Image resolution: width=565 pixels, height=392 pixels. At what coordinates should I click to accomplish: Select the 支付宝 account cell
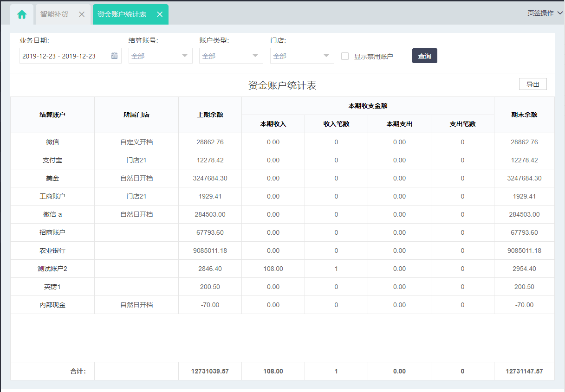click(52, 160)
